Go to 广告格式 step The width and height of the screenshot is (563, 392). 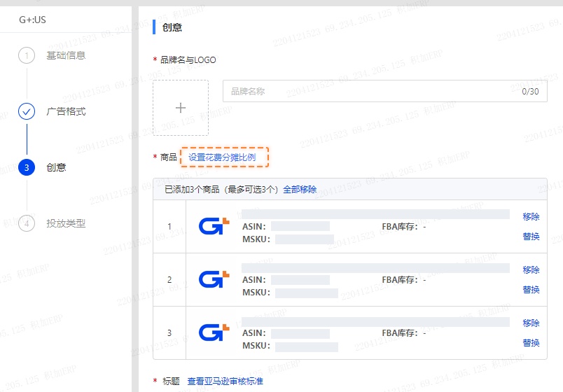click(x=66, y=111)
